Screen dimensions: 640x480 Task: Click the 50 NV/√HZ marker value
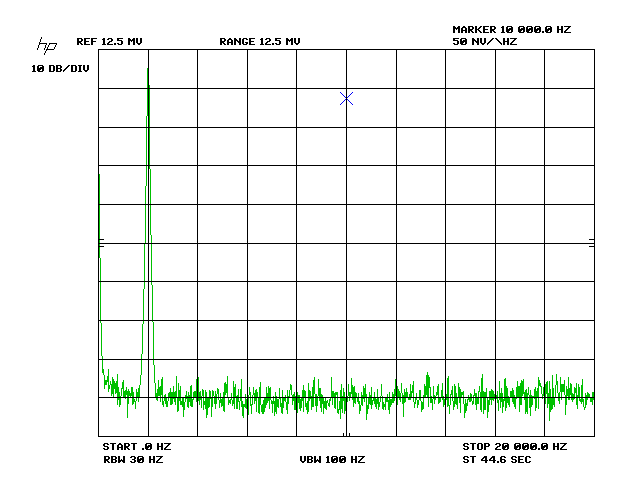(x=484, y=41)
